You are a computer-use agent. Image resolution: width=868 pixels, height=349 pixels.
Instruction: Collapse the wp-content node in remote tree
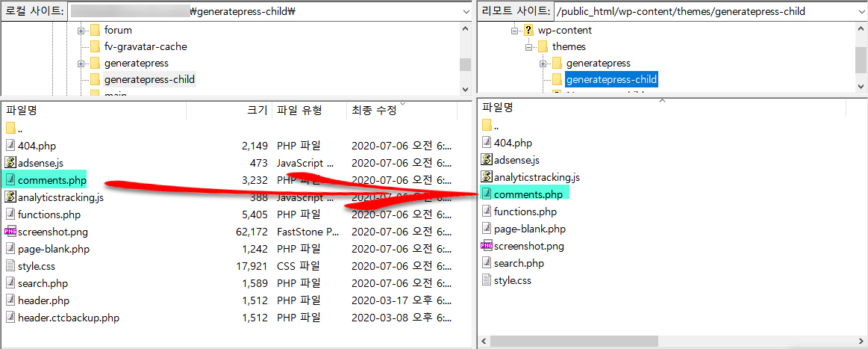[x=513, y=31]
